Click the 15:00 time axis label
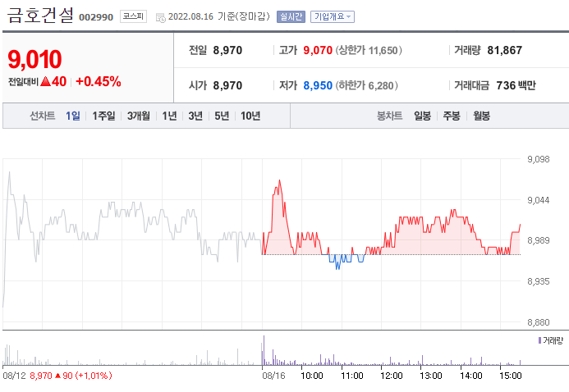The width and height of the screenshot is (569, 392). [x=511, y=376]
